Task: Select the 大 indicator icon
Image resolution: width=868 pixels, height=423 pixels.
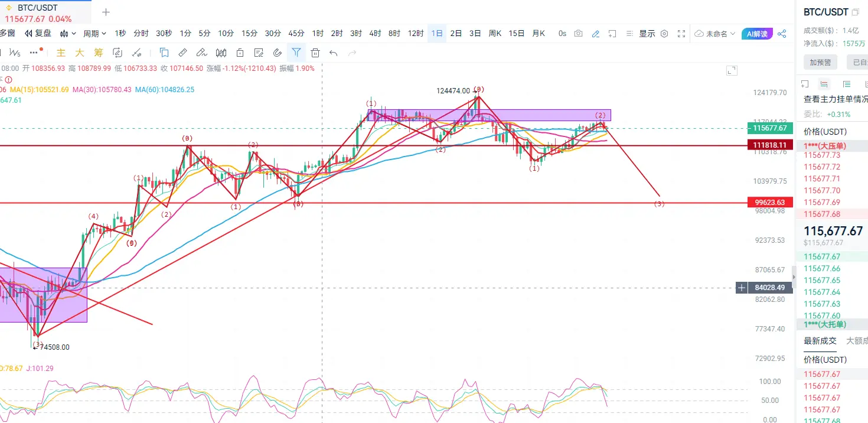Action: click(x=80, y=53)
